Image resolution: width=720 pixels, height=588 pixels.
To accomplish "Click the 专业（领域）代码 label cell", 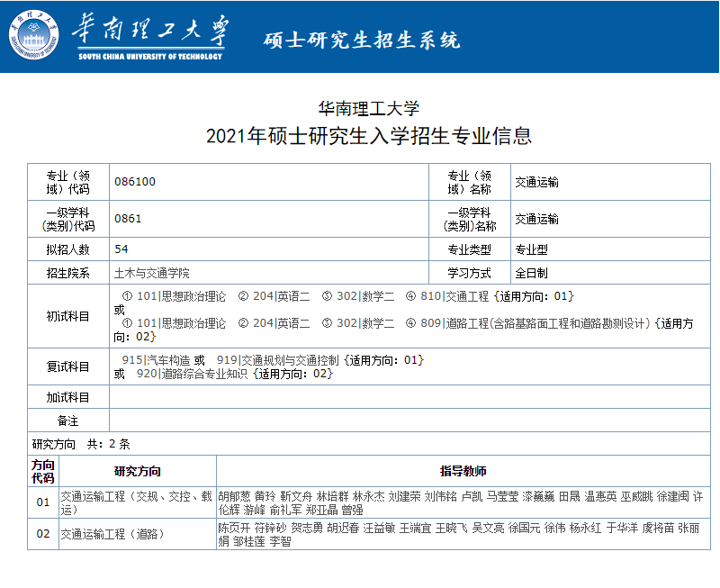I will (68, 182).
